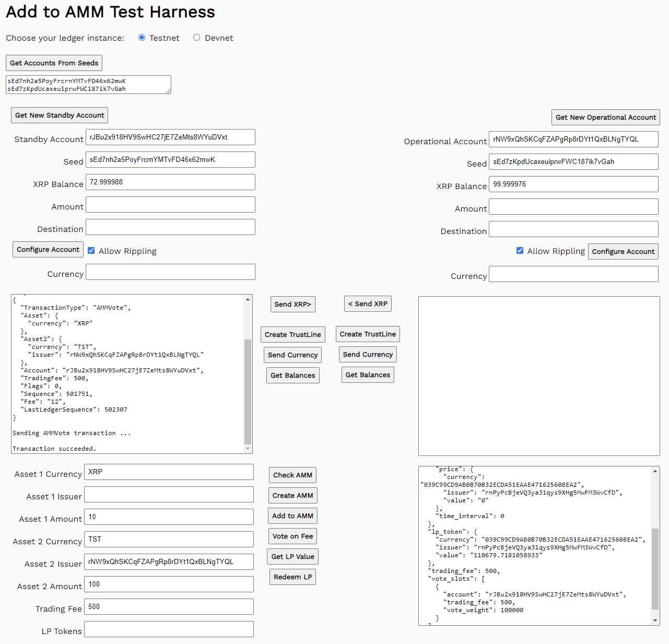Click the < Send XRP button

368,304
